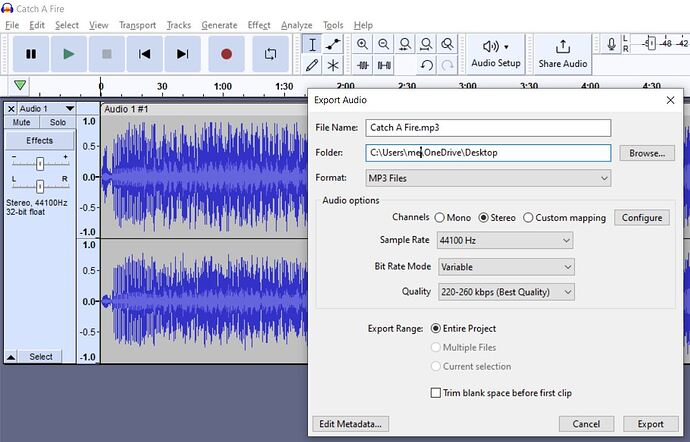Open the Edit menu
This screenshot has height=442, width=690.
[x=37, y=25]
